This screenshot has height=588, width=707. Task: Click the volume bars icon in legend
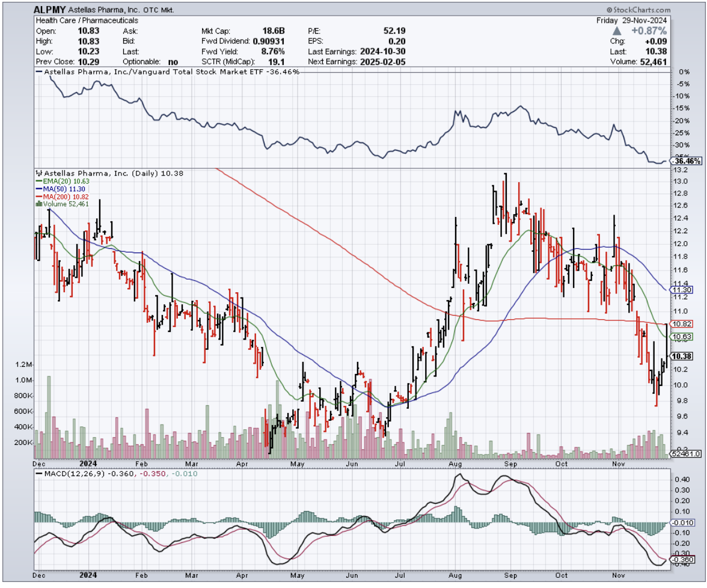click(x=39, y=204)
